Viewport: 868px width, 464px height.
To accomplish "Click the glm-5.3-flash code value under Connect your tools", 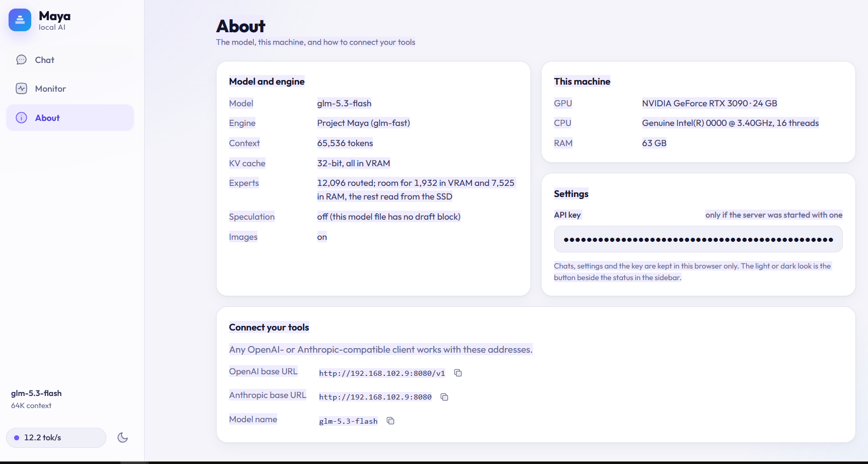I will point(348,421).
